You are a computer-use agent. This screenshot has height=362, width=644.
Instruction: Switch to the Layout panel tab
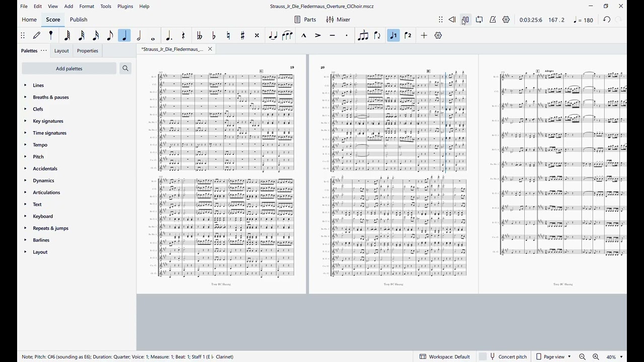tap(61, 51)
